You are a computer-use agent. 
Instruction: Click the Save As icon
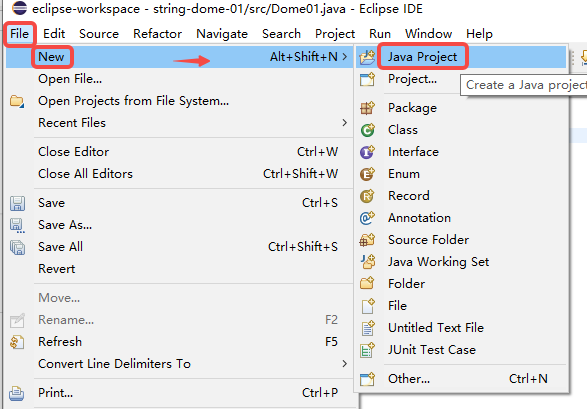pos(17,225)
